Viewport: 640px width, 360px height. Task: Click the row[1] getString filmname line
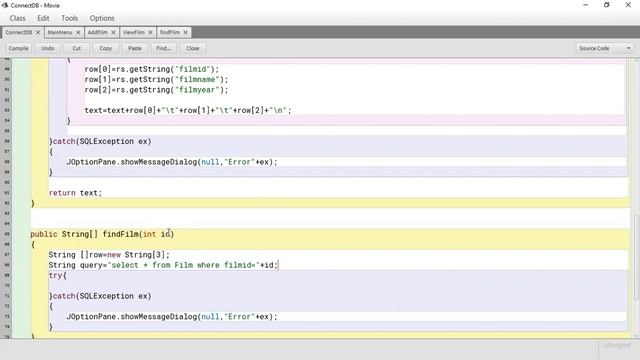[x=156, y=79]
